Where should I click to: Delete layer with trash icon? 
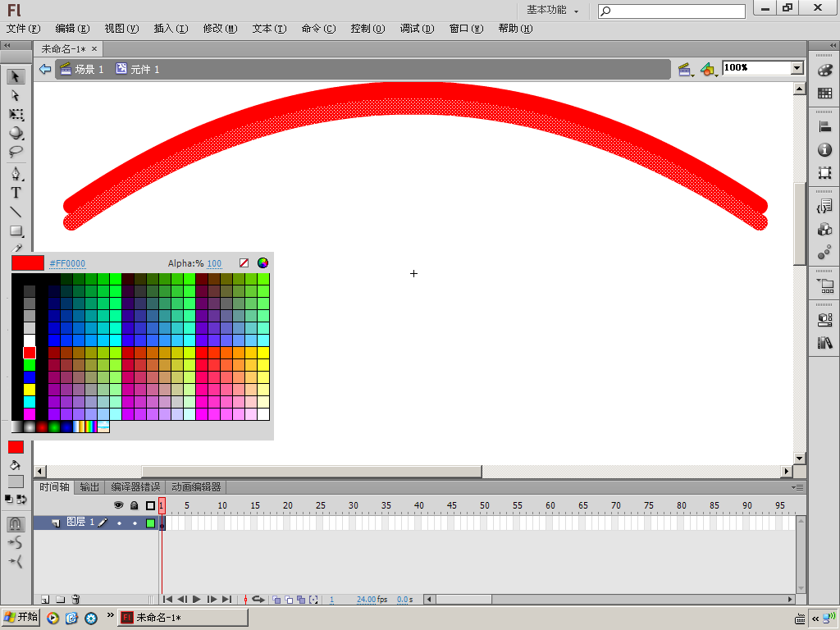(x=75, y=600)
